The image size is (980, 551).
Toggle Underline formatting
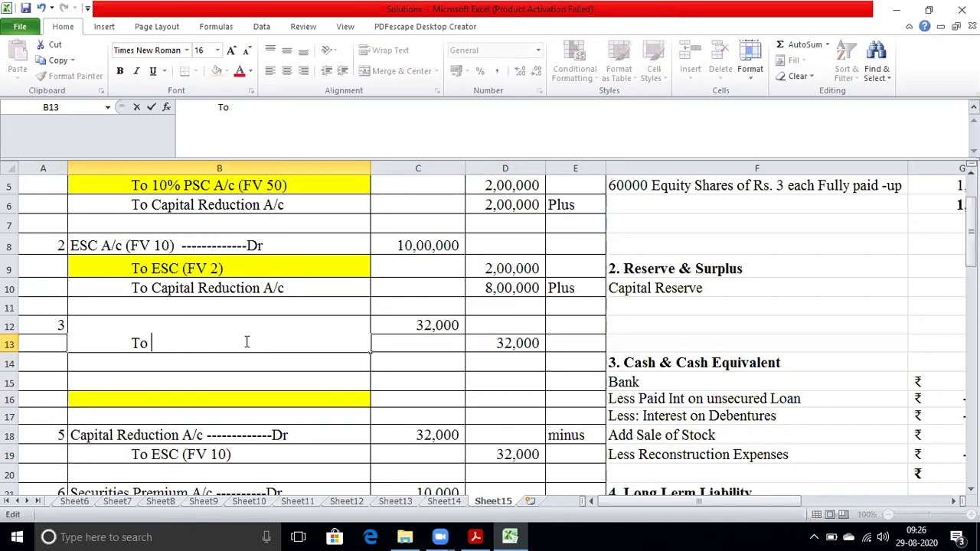point(153,71)
